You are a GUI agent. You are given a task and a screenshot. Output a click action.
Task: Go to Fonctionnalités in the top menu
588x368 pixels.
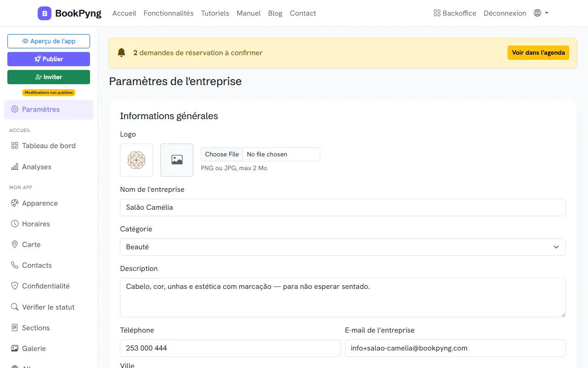[x=169, y=13]
